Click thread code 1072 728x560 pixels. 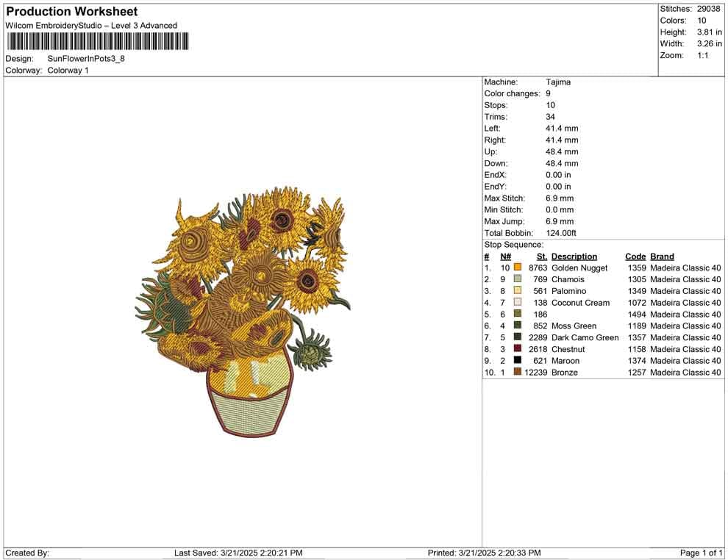[637, 303]
